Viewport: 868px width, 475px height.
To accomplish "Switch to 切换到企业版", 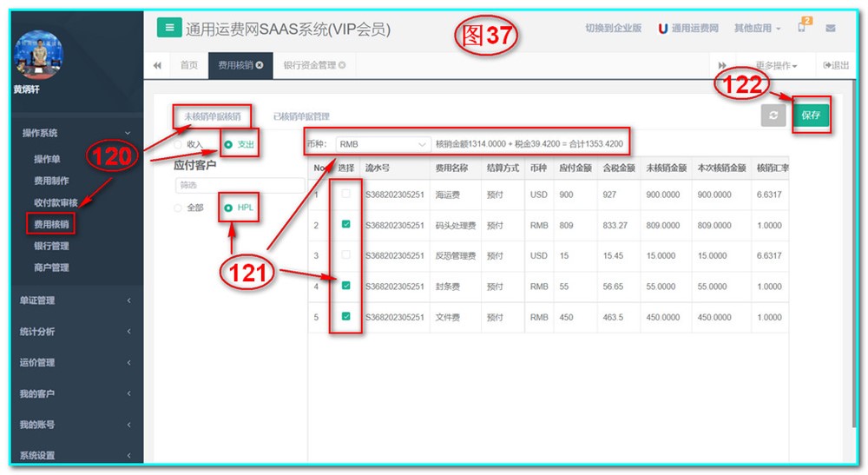I will [614, 29].
